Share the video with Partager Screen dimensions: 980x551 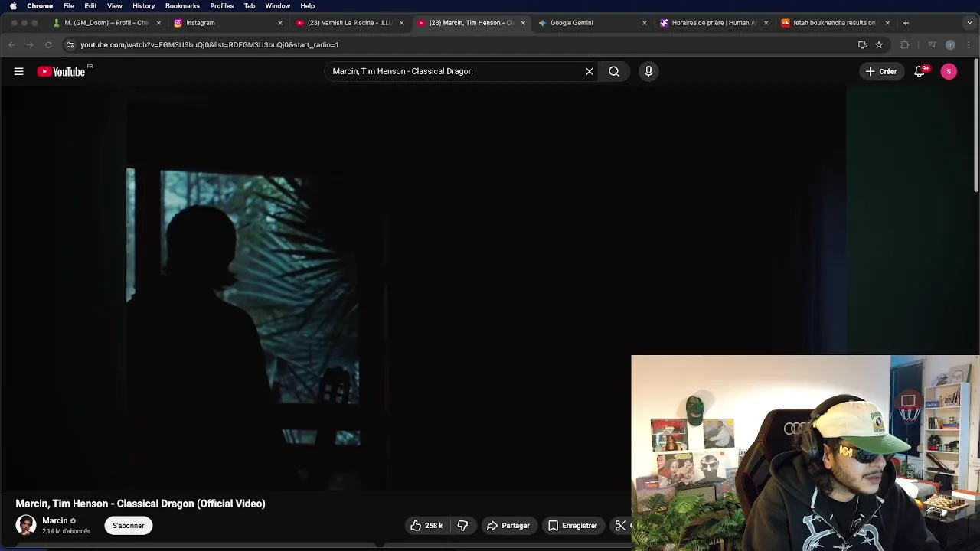coord(508,526)
